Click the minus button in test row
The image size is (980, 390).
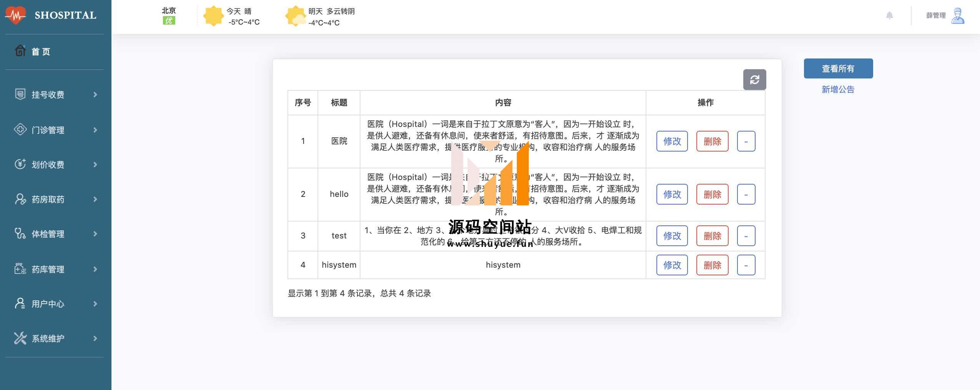(x=746, y=236)
